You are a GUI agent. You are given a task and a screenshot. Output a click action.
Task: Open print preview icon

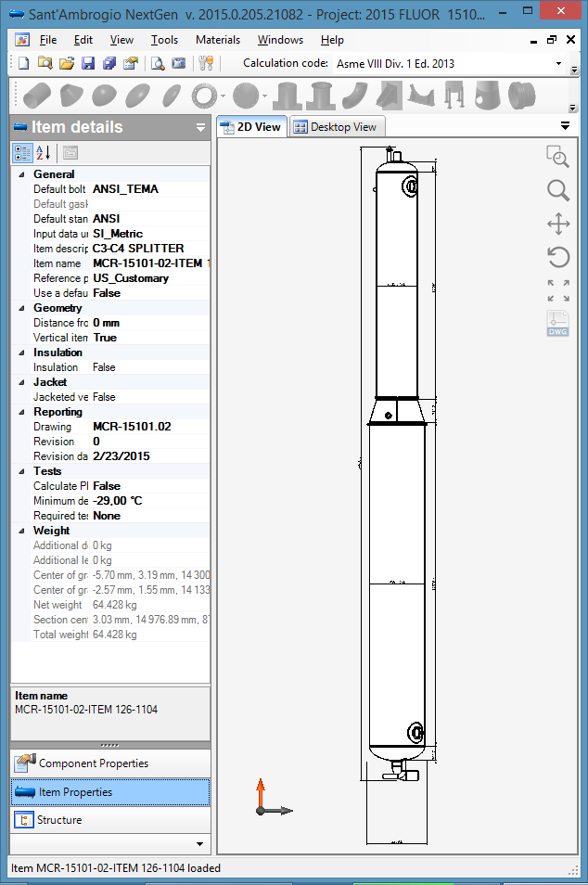[x=158, y=63]
